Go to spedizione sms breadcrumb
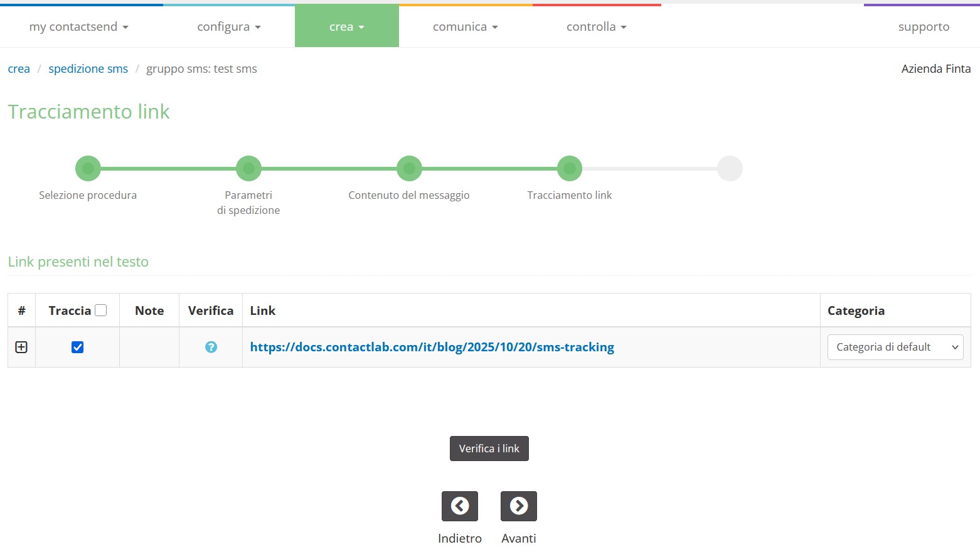Viewport: 980px width, 547px height. pos(88,69)
